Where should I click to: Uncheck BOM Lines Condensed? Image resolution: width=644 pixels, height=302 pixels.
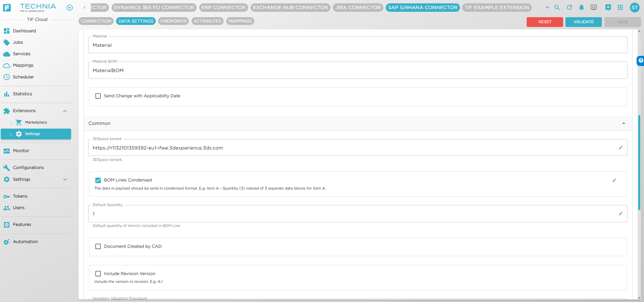click(x=98, y=180)
